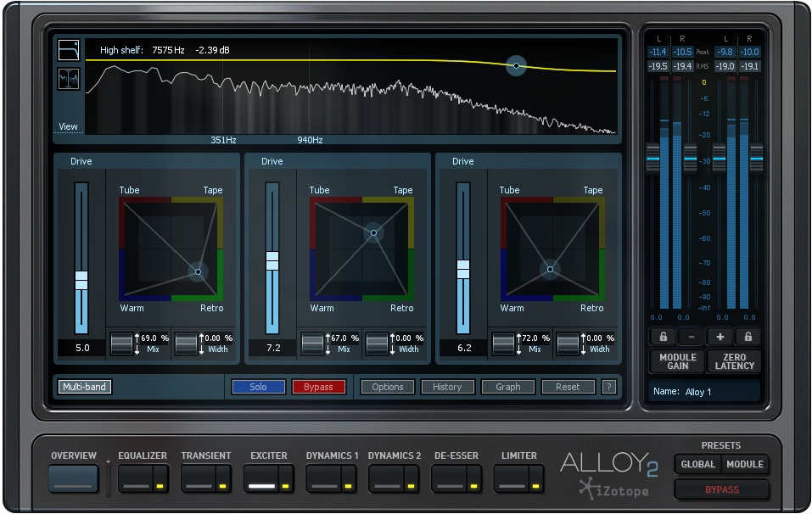Adjust the first band Drive slider
This screenshot has height=514, width=812.
(x=81, y=280)
